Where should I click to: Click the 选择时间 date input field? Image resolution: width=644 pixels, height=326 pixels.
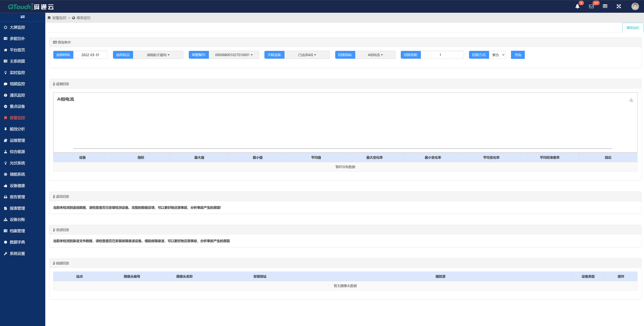[x=90, y=55]
